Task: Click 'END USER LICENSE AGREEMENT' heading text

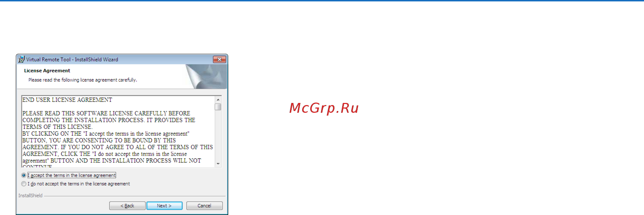Action: point(67,100)
